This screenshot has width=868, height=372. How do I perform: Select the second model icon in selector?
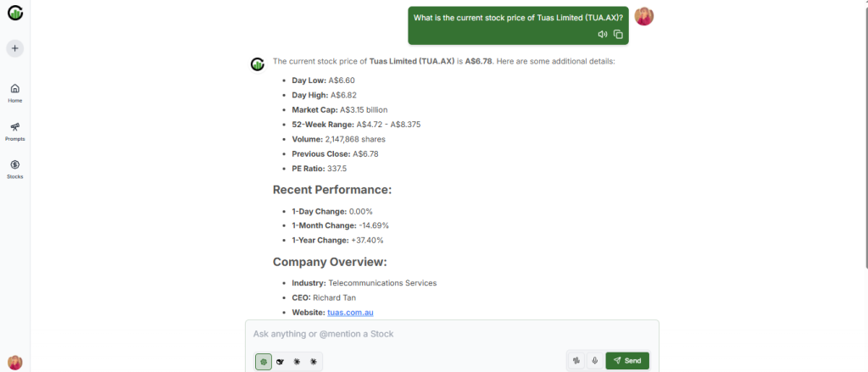tap(280, 361)
